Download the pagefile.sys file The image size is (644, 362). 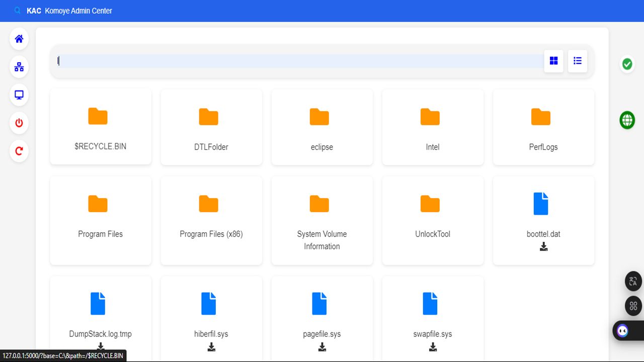pyautogui.click(x=322, y=347)
